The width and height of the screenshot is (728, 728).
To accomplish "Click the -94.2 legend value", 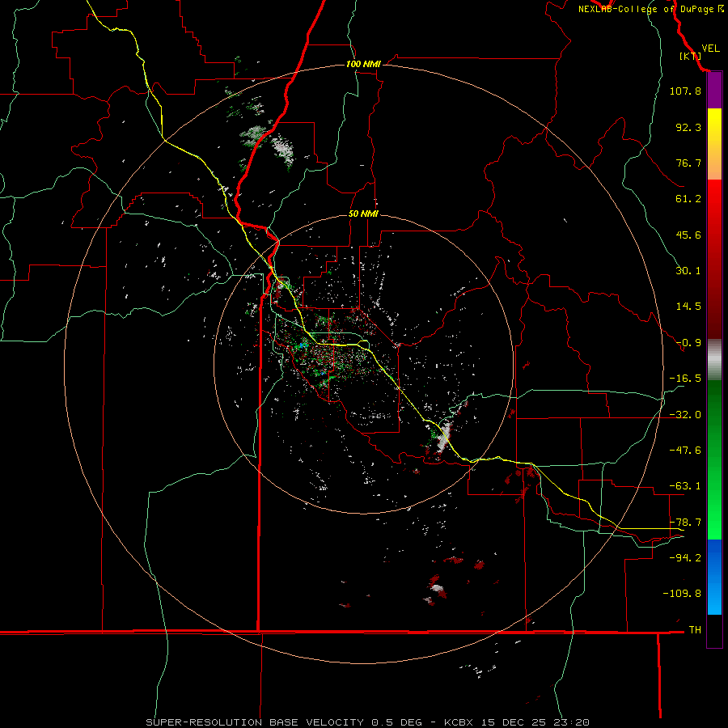I will pos(685,558).
